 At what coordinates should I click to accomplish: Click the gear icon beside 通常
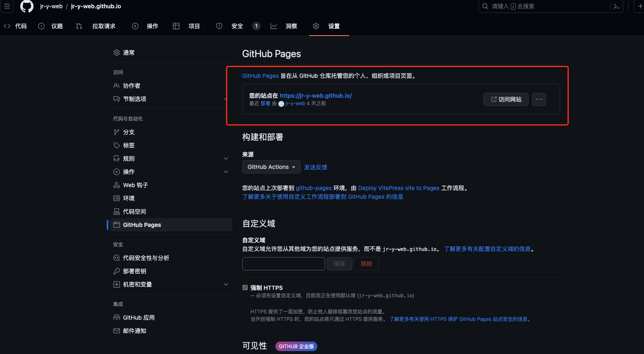(117, 53)
